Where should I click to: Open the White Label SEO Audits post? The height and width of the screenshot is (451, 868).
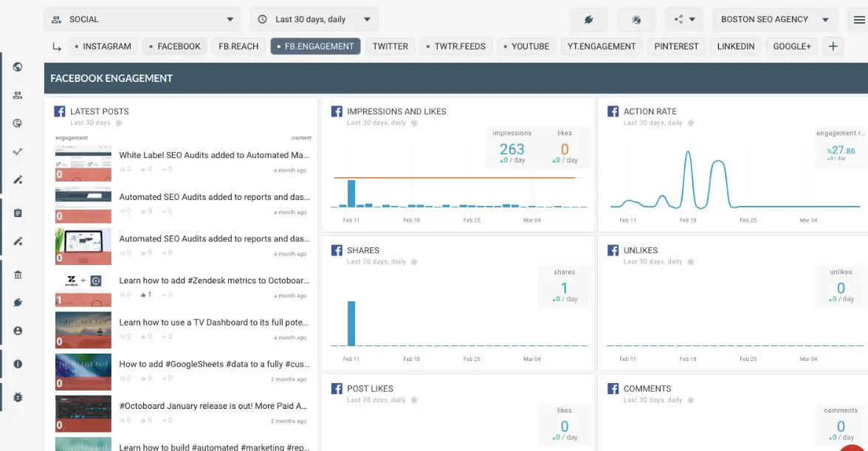click(214, 155)
